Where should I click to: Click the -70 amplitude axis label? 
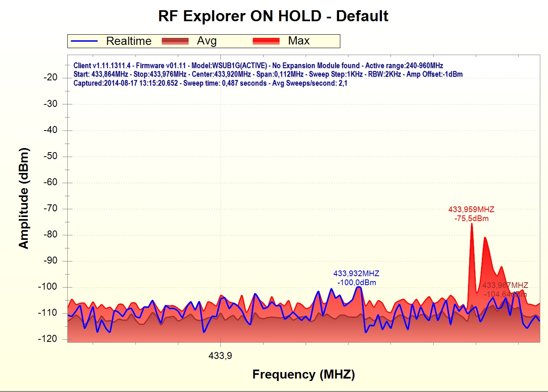[x=50, y=208]
